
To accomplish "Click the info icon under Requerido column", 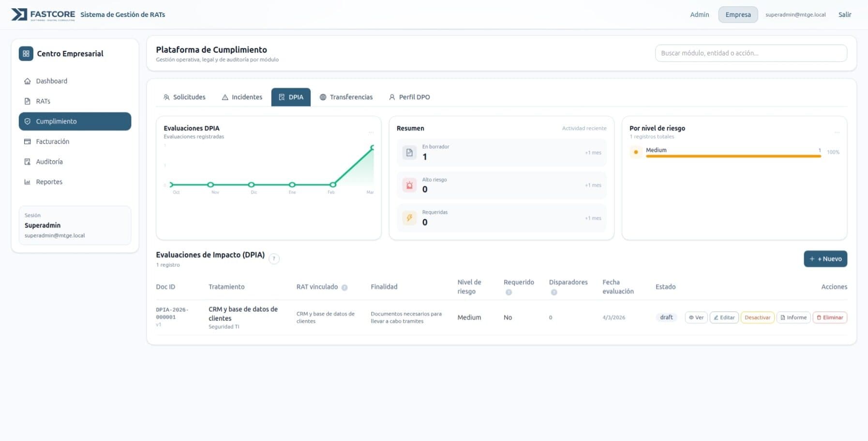I will point(509,292).
